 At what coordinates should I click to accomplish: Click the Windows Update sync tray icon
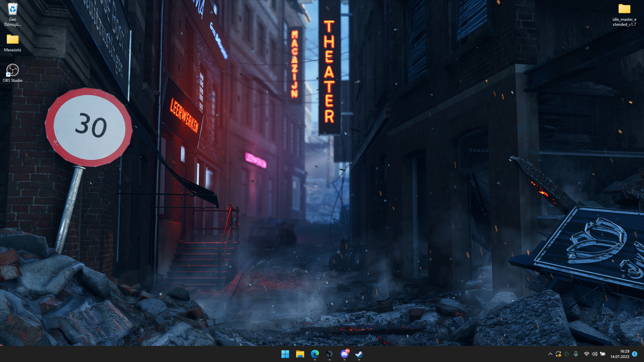(558, 354)
